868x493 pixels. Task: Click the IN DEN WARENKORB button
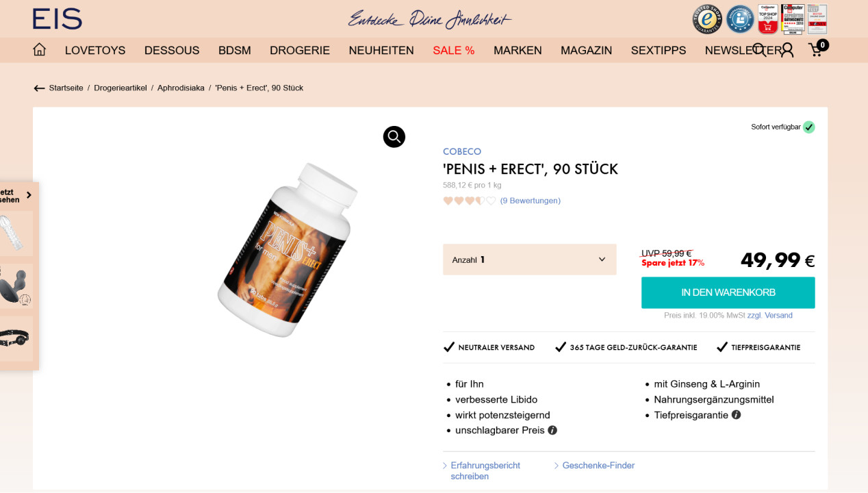[x=728, y=292]
